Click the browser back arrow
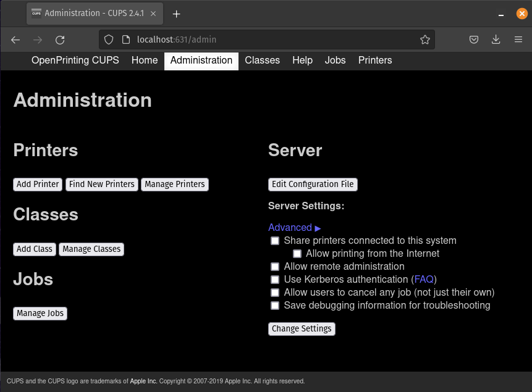Viewport: 532px width, 392px height. [x=15, y=40]
